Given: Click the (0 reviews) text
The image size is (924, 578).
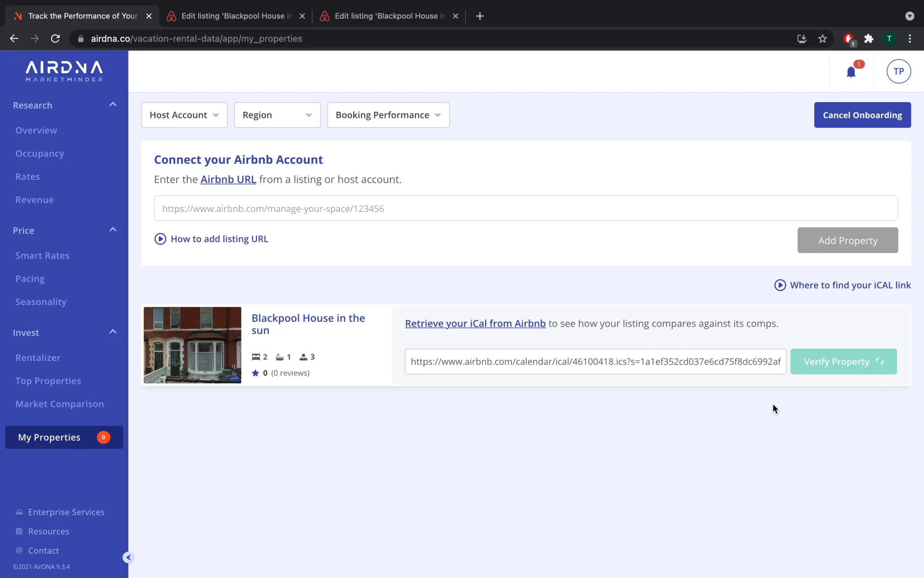Looking at the screenshot, I should (290, 373).
